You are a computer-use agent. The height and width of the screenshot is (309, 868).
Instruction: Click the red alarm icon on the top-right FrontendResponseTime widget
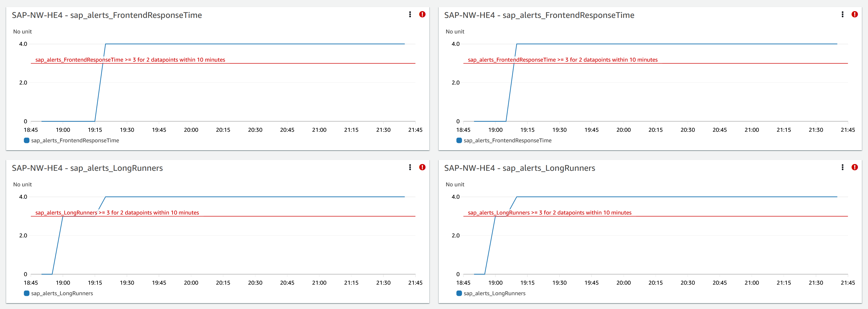coord(855,14)
